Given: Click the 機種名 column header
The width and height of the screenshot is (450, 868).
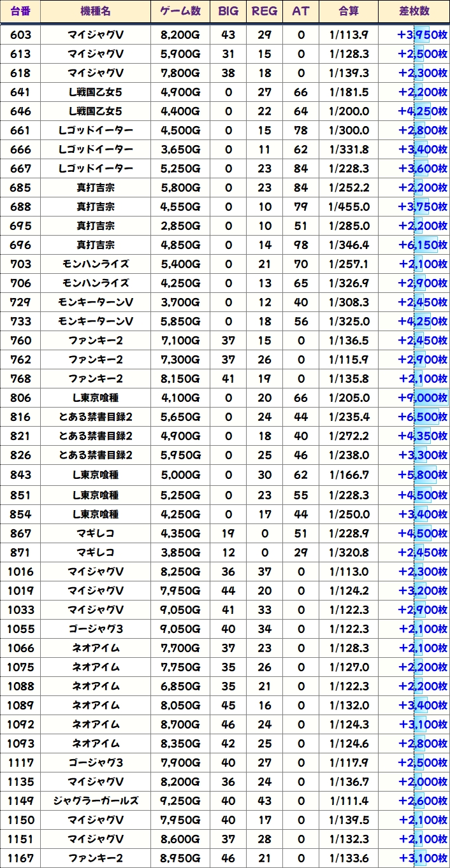Looking at the screenshot, I should 96,11.
